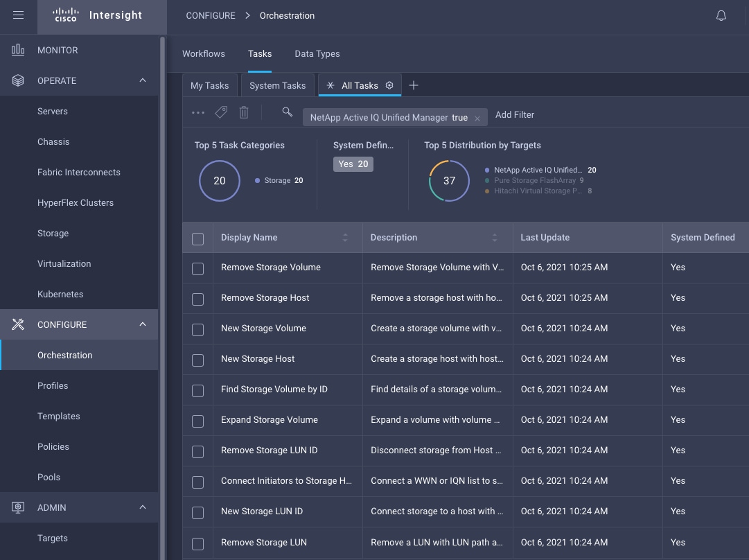Select the Tasks tab

260,53
